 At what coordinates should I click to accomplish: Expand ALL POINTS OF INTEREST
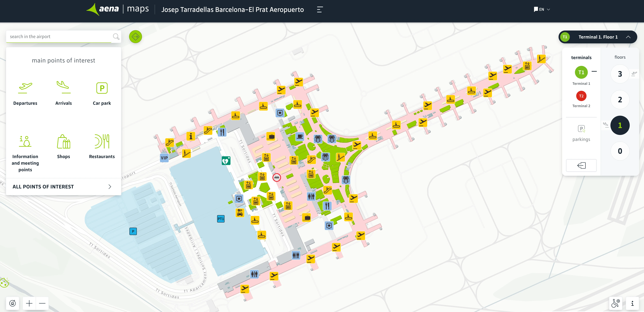click(x=63, y=187)
